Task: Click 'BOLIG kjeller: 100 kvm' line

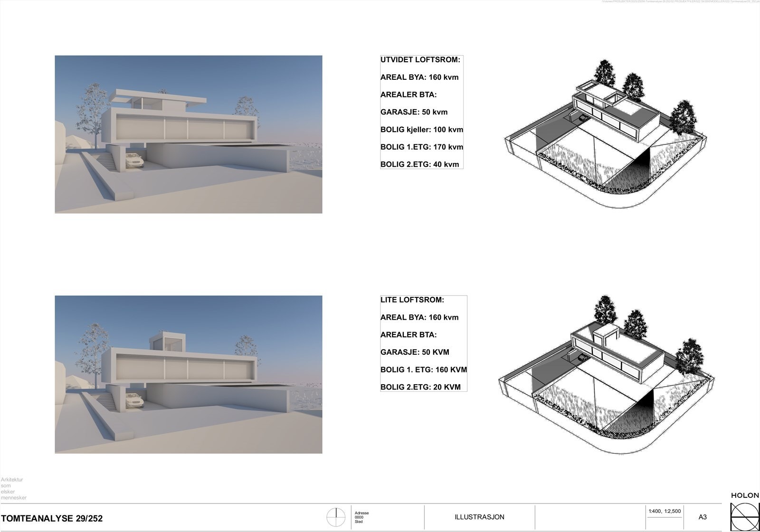Action: [x=422, y=130]
